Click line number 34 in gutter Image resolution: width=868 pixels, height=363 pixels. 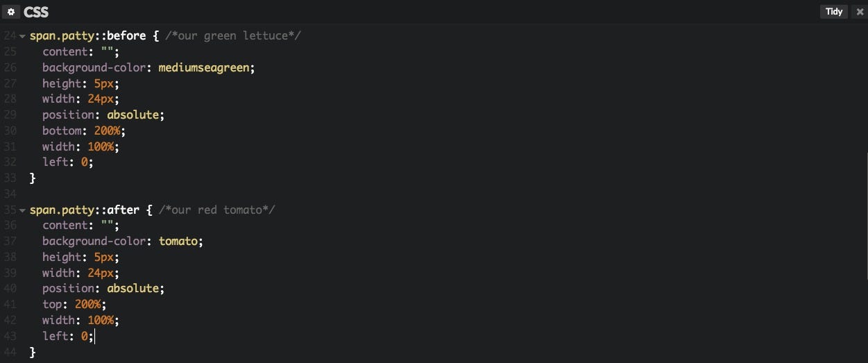click(9, 194)
